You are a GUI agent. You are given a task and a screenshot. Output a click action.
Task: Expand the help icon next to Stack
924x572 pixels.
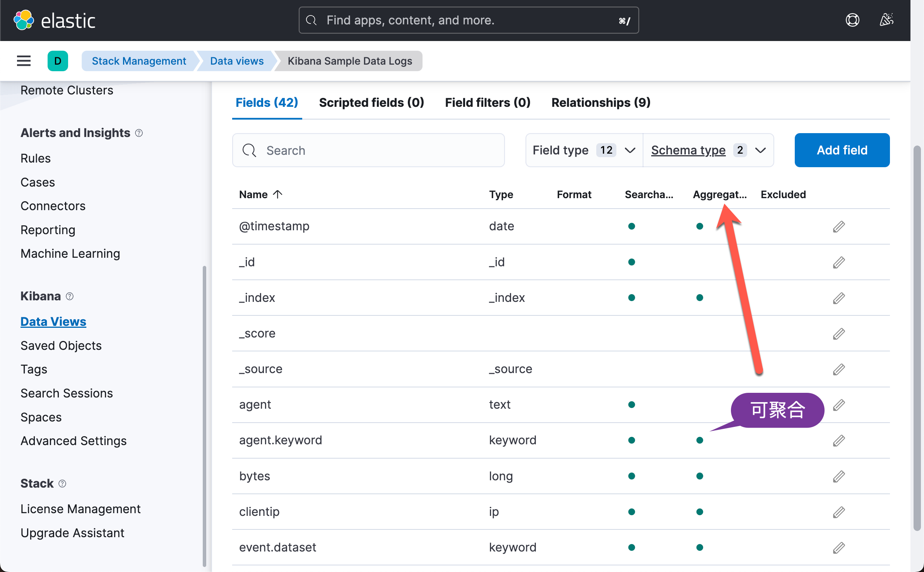pyautogui.click(x=62, y=483)
